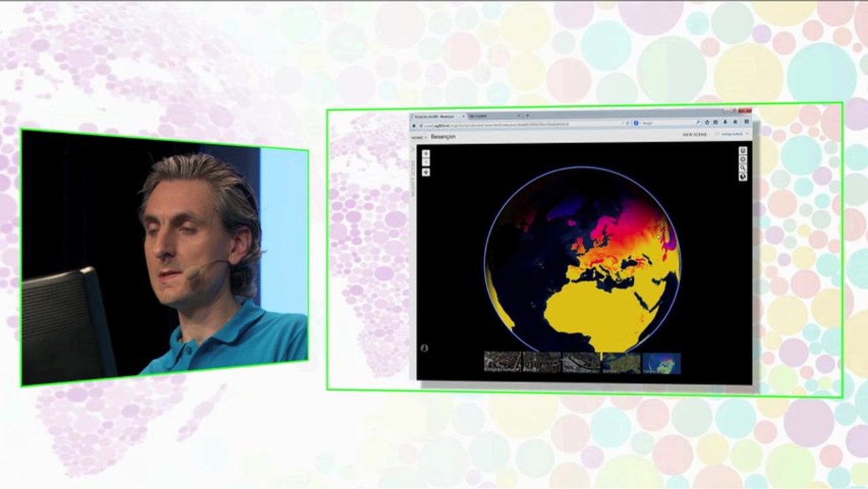Select the second slide thumbnail

(x=542, y=362)
